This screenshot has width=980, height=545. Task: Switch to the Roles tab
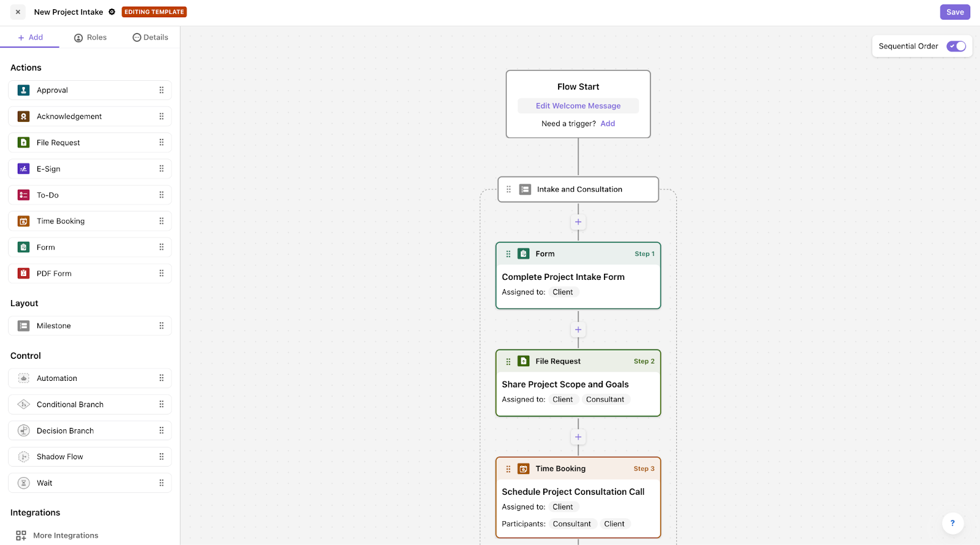(x=90, y=37)
